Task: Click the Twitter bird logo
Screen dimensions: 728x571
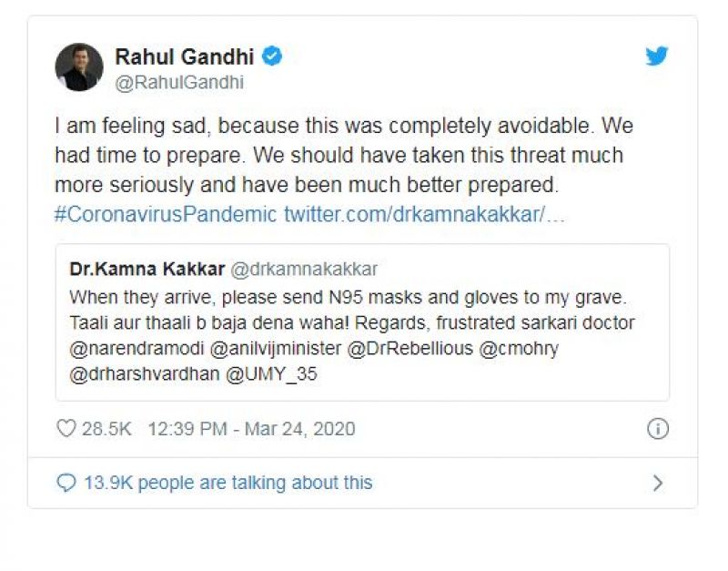Action: click(656, 56)
